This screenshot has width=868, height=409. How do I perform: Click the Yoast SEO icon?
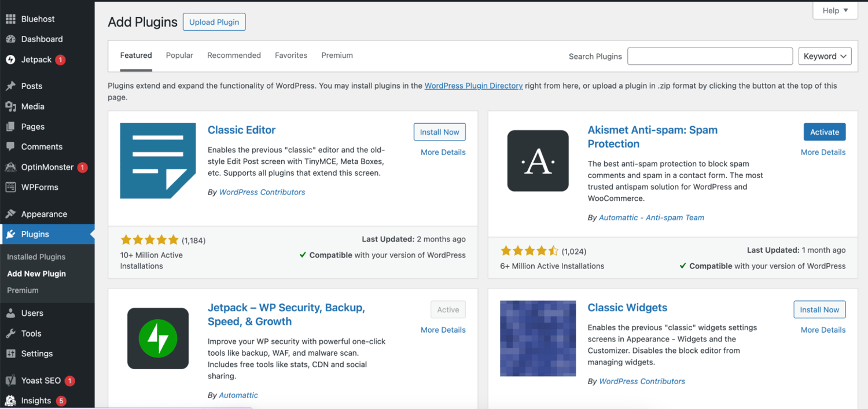(x=10, y=381)
